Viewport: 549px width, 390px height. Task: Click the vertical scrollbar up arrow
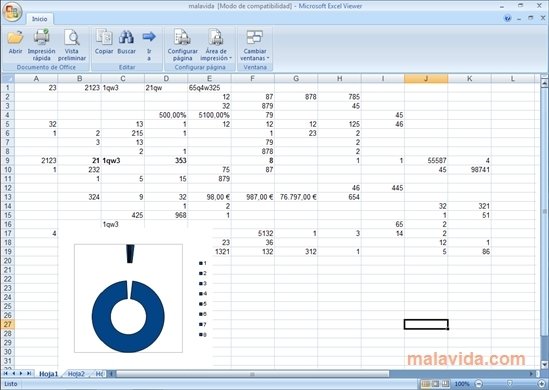click(x=544, y=83)
